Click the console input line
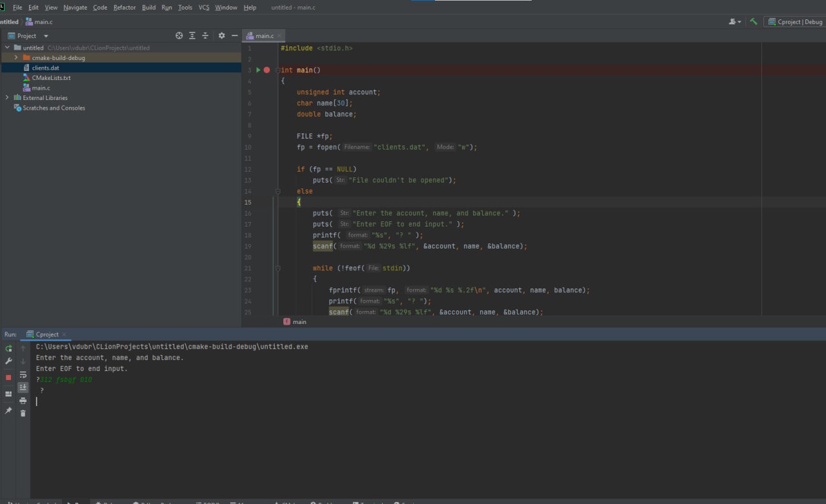The image size is (826, 504). [x=426, y=401]
